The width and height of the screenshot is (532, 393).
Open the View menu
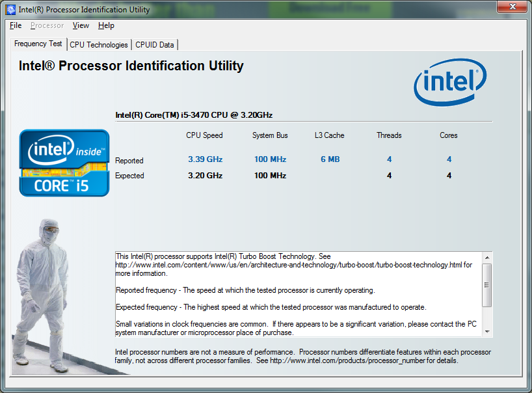(x=81, y=25)
